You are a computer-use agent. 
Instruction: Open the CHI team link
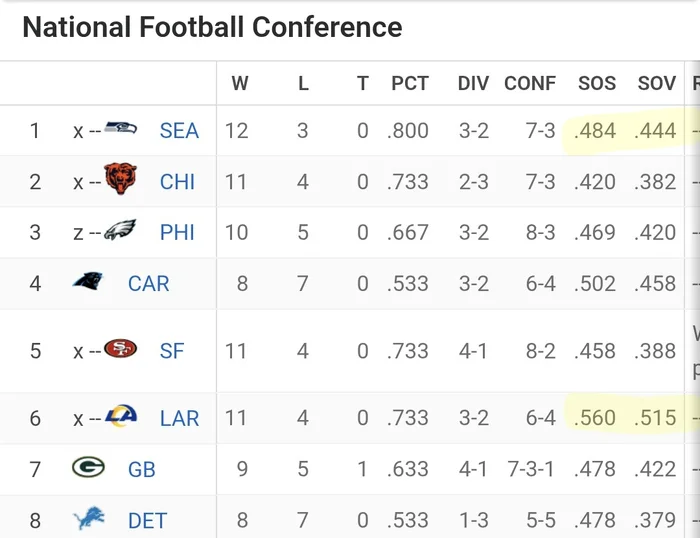178,182
